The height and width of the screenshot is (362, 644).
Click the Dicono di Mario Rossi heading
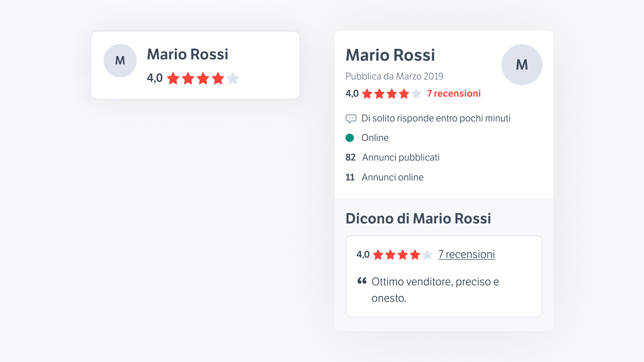(418, 219)
